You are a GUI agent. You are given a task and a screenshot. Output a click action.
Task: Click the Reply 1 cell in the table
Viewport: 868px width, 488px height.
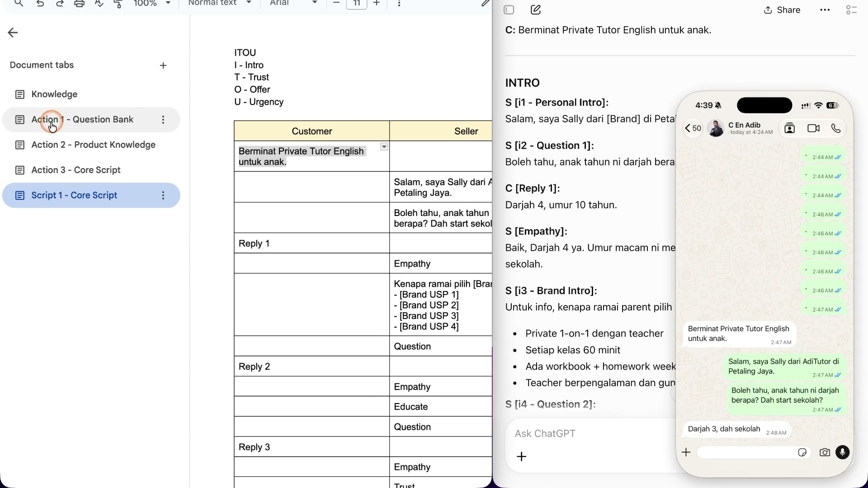click(x=311, y=244)
